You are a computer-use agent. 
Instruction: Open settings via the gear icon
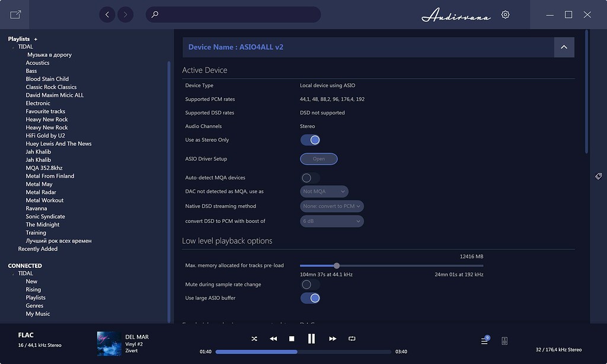pyautogui.click(x=505, y=15)
